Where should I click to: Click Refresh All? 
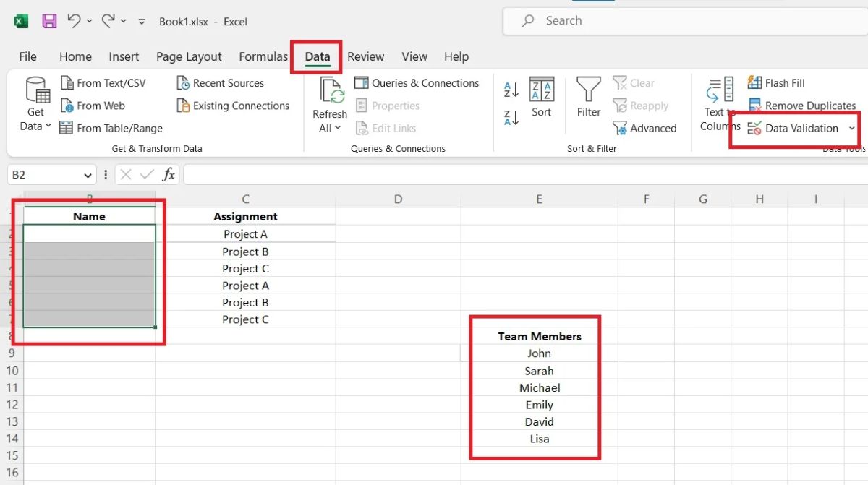[329, 105]
